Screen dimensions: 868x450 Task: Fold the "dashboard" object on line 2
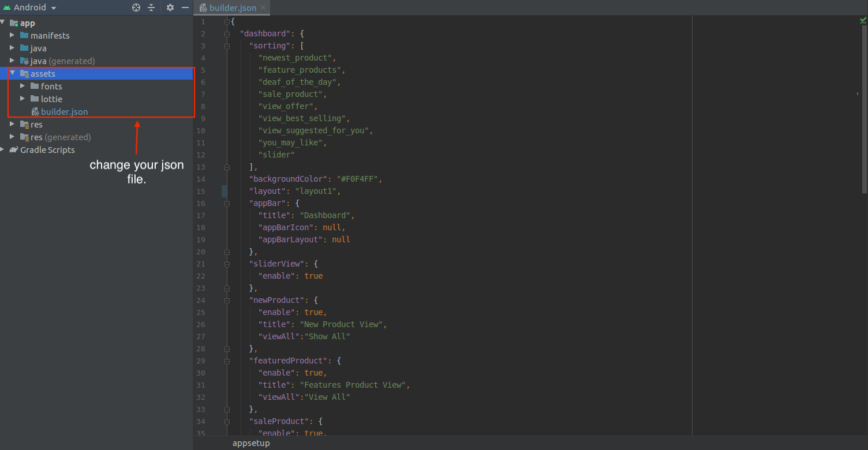[227, 34]
